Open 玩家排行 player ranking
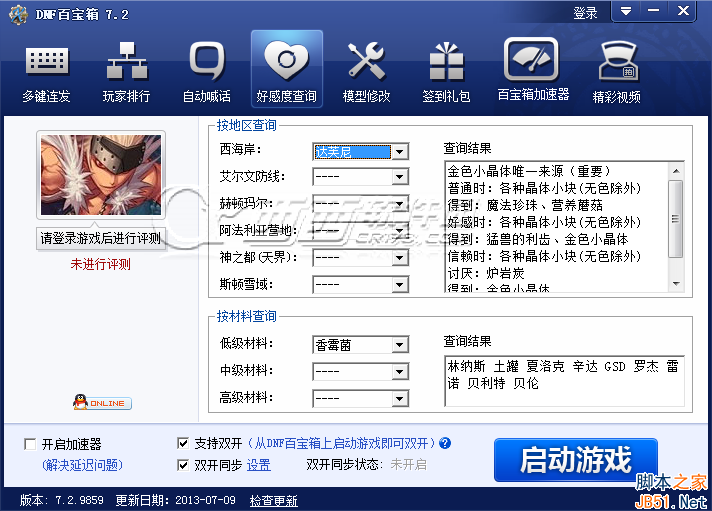Image resolution: width=712 pixels, height=511 pixels. [127, 73]
